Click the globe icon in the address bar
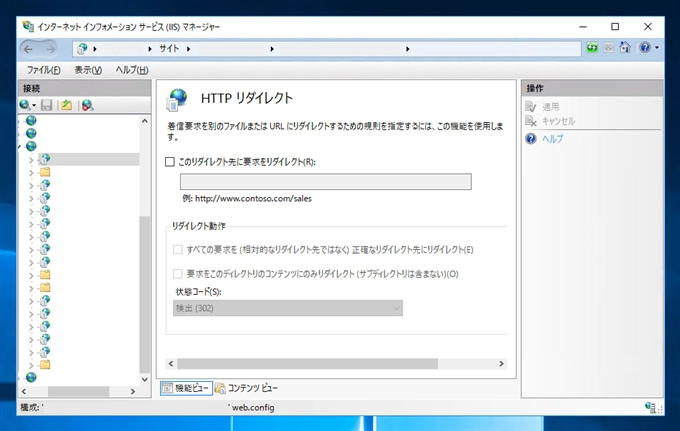 [82, 49]
